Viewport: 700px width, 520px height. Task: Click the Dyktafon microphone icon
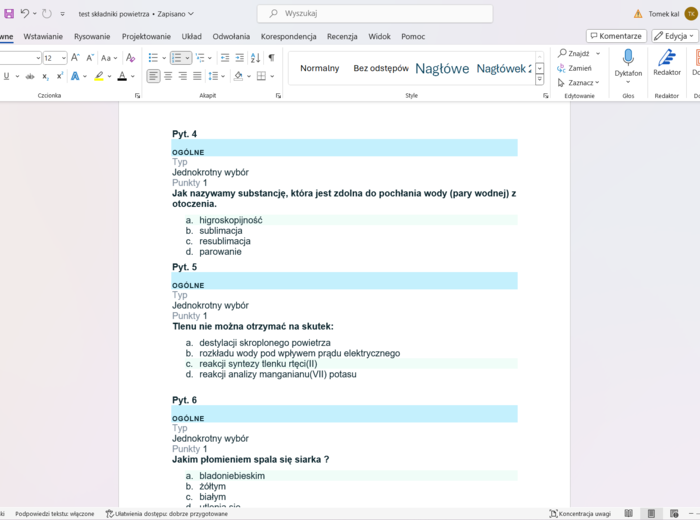[x=628, y=59]
